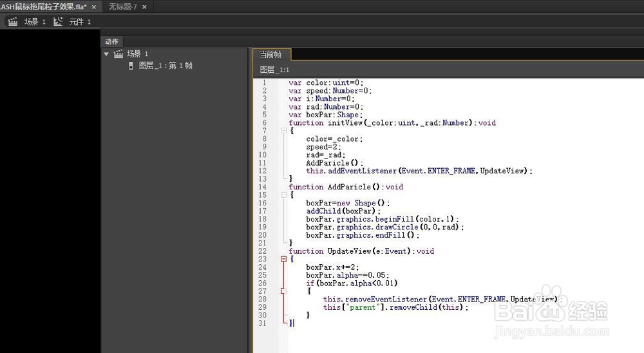
Task: Go back to 场景 1 in breadcrumb
Action: [35, 22]
